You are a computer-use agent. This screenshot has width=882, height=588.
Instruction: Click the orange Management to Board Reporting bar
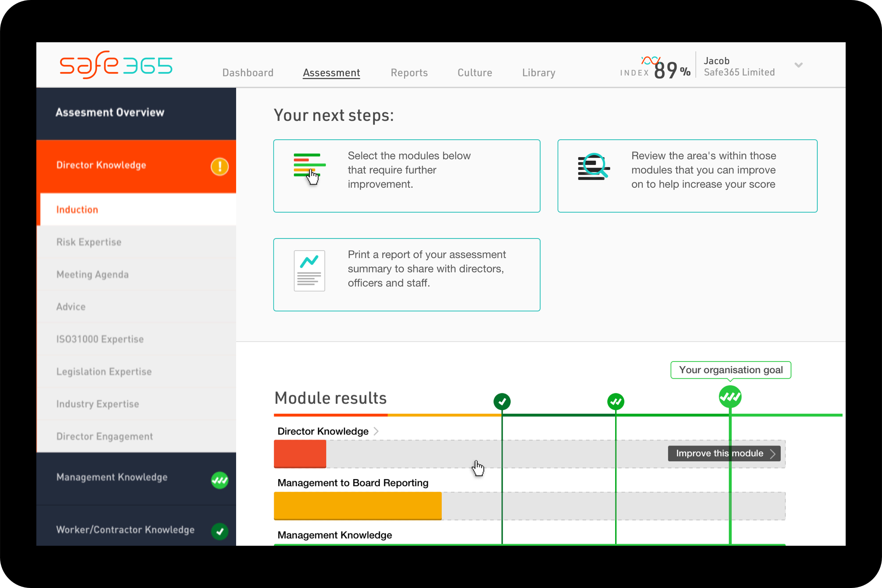point(357,505)
